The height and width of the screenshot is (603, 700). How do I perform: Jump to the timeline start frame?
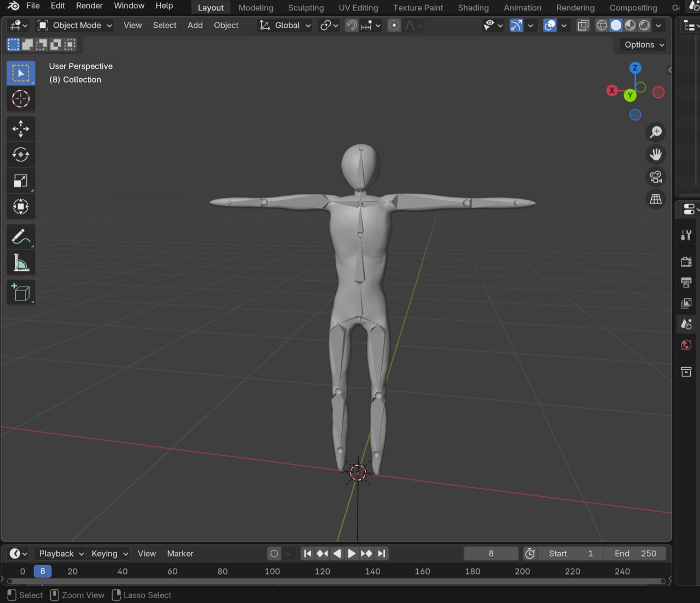coord(307,553)
